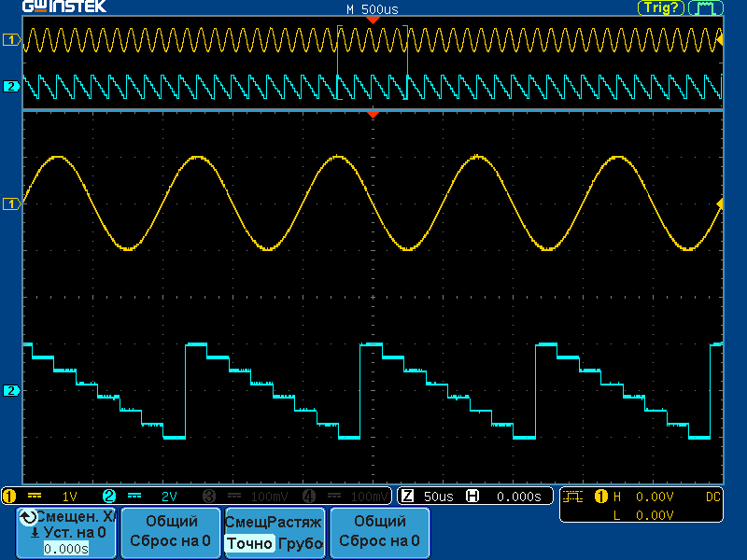Click the GW Instek logo

[x=64, y=7]
